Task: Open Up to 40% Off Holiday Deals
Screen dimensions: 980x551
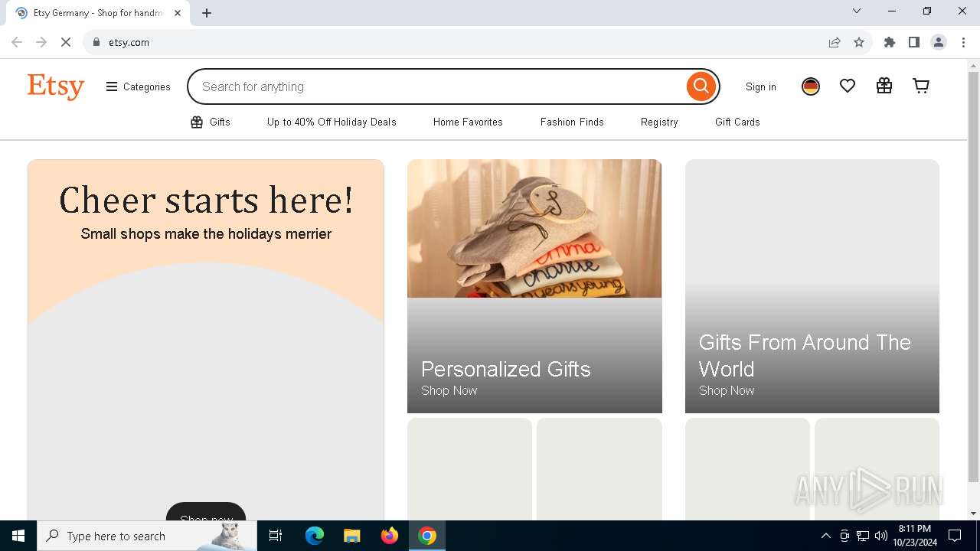Action: click(x=332, y=122)
